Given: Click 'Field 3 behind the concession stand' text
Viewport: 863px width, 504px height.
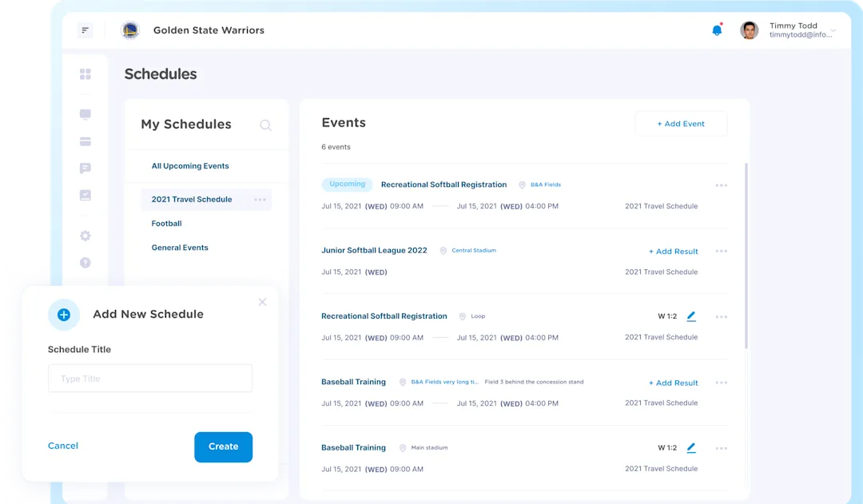Looking at the screenshot, I should 534,382.
